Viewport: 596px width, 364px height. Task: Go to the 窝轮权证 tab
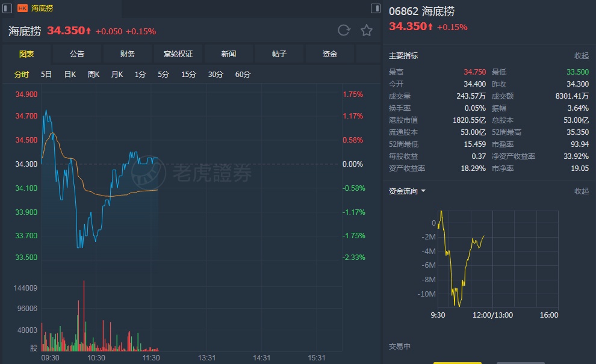tap(178, 54)
